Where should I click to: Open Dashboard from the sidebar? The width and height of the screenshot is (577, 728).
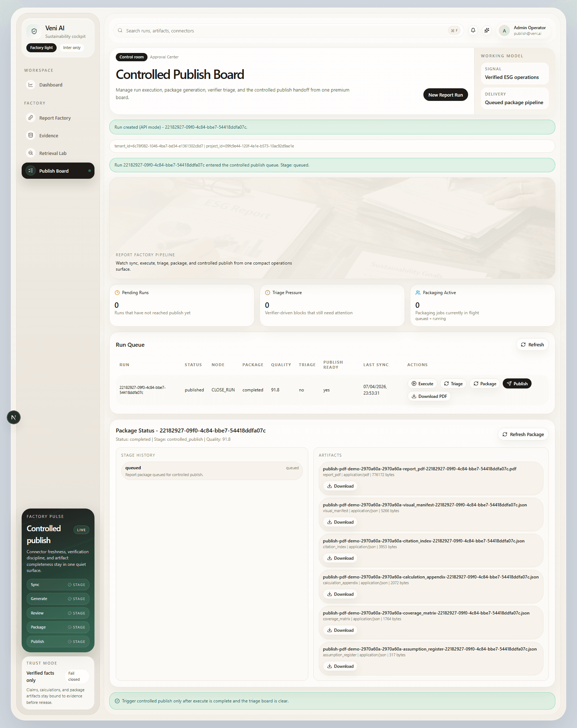coord(50,85)
